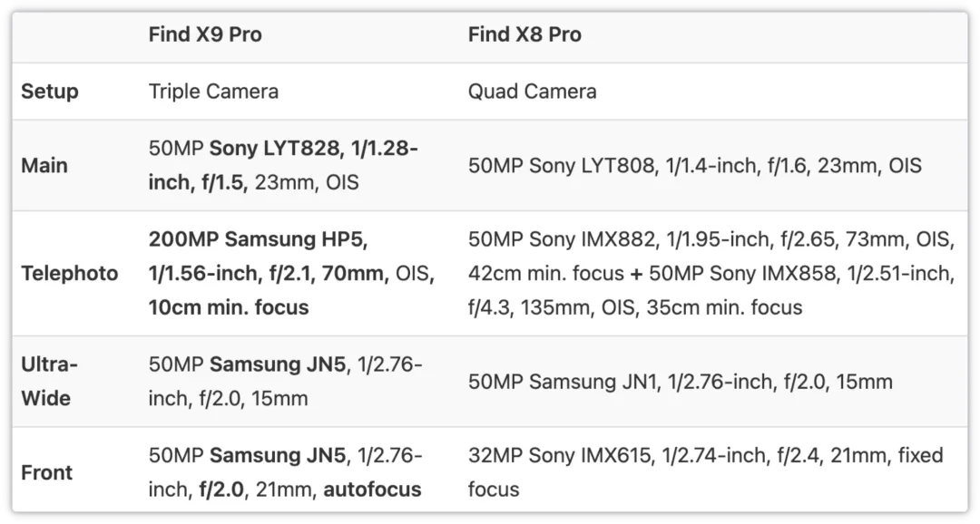The height and width of the screenshot is (524, 980).
Task: Click the 35cm min. focus text
Action: (x=724, y=307)
